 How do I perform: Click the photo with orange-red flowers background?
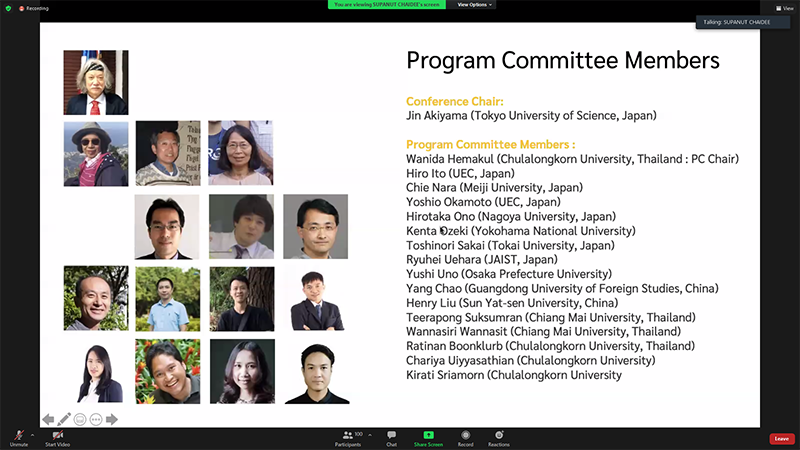(x=168, y=371)
